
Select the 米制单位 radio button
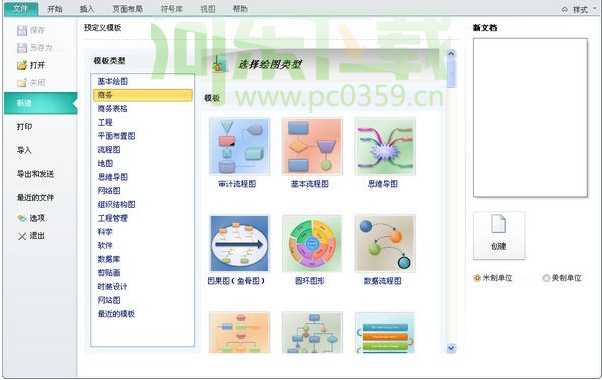pos(477,278)
